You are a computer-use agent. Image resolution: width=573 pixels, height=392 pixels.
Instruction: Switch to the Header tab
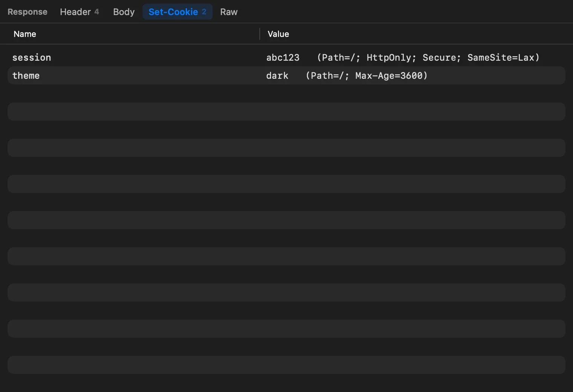pos(79,12)
